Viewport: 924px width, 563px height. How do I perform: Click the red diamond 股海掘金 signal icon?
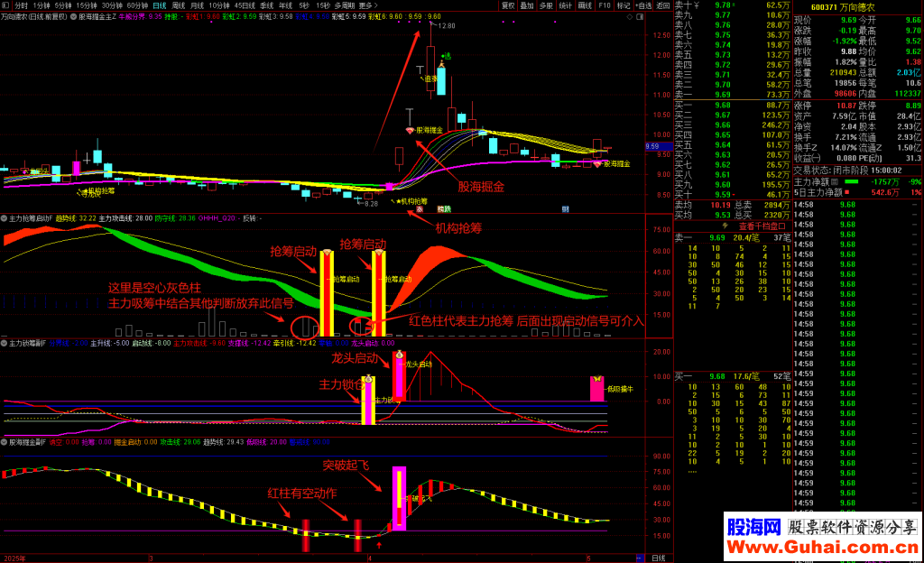coord(411,130)
